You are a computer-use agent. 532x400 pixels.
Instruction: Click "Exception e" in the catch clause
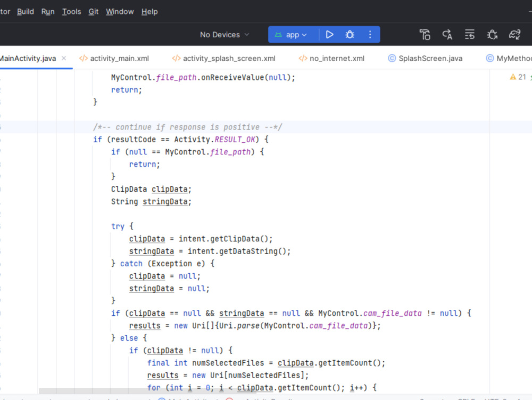[177, 264]
